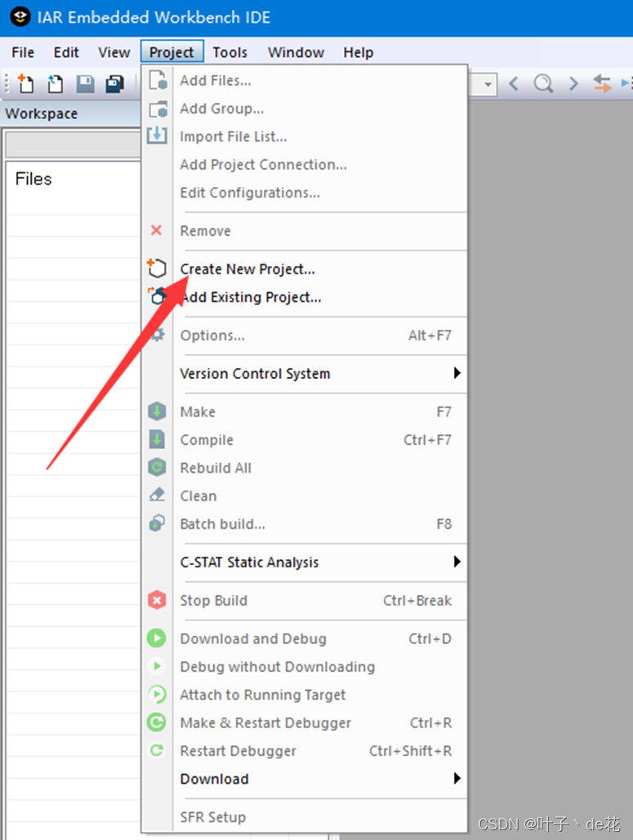Screen dimensions: 633x840
Task: Select Add Project Connection... entry
Action: [305, 164]
